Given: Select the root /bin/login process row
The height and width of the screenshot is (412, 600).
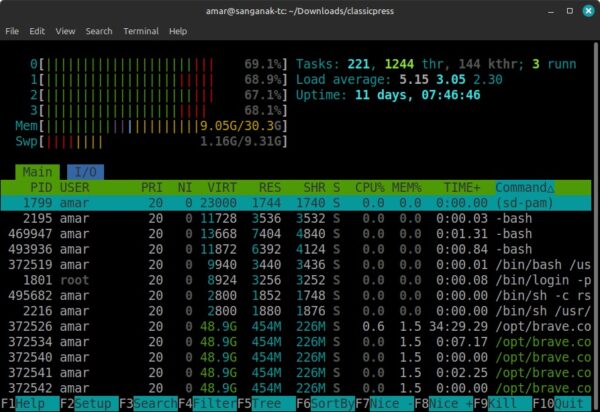Looking at the screenshot, I should point(296,280).
